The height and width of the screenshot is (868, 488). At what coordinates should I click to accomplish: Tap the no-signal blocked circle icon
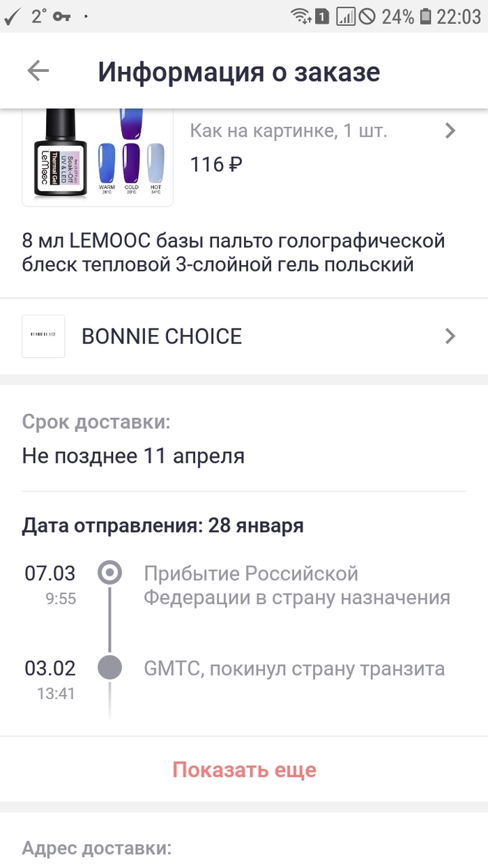(x=367, y=16)
